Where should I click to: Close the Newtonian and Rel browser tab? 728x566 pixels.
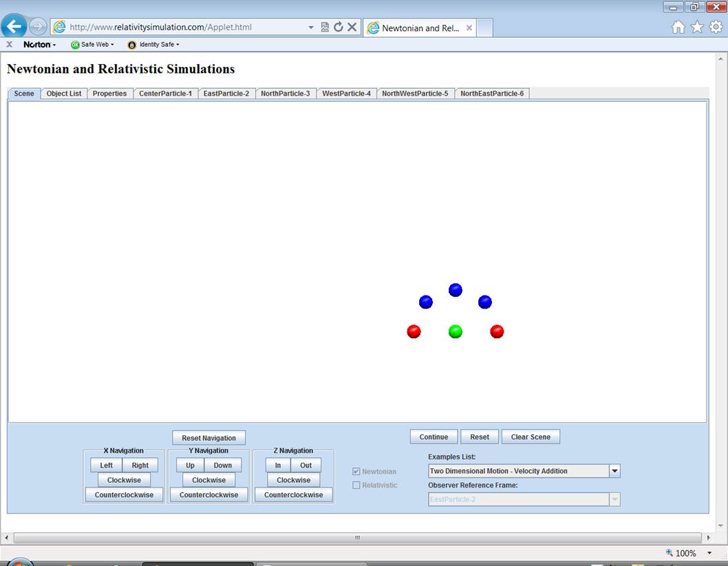pyautogui.click(x=469, y=28)
